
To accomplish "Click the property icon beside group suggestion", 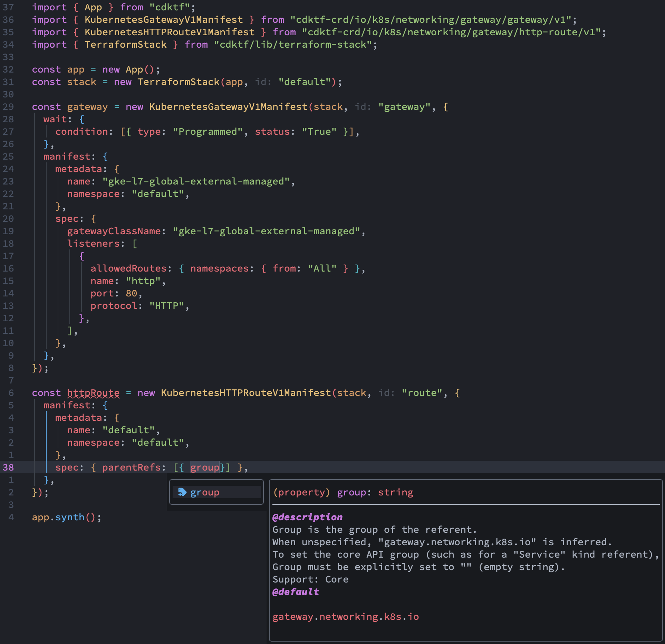I will [182, 492].
